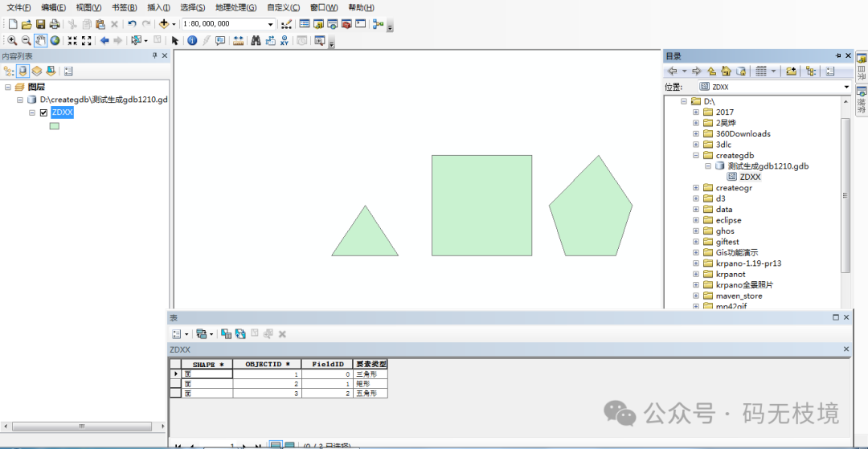Click the 五角形 cell in attribute table
The height and width of the screenshot is (449, 868).
[371, 393]
